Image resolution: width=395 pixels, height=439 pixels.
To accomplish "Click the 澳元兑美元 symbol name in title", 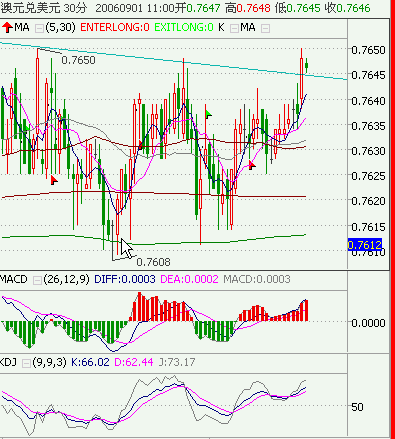I will click(x=30, y=8).
